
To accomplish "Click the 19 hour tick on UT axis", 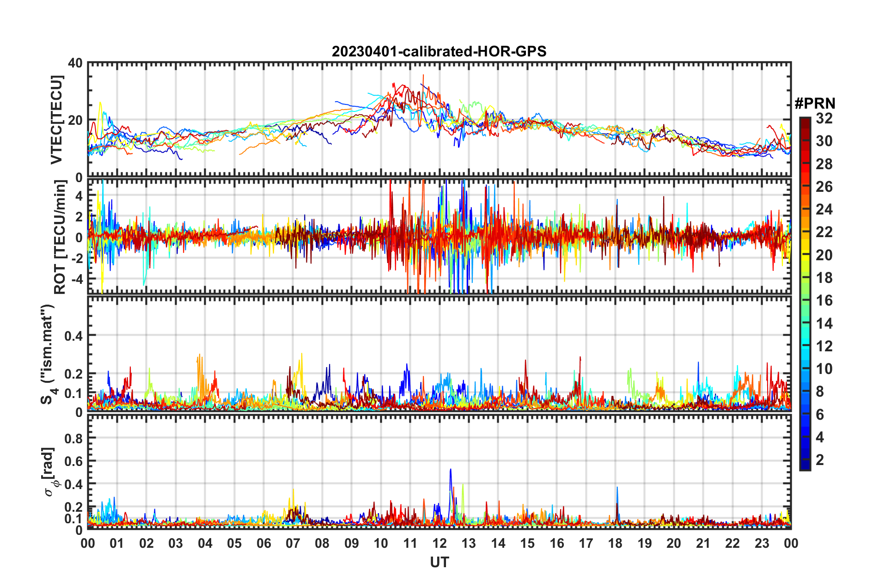I will tap(644, 543).
